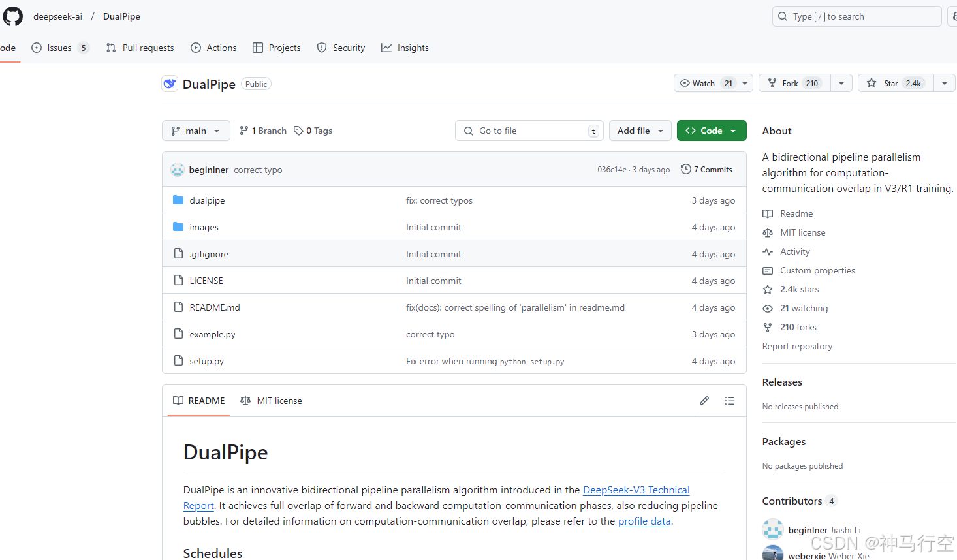Click the README.md file icon
The height and width of the screenshot is (560, 957).
pyautogui.click(x=178, y=307)
